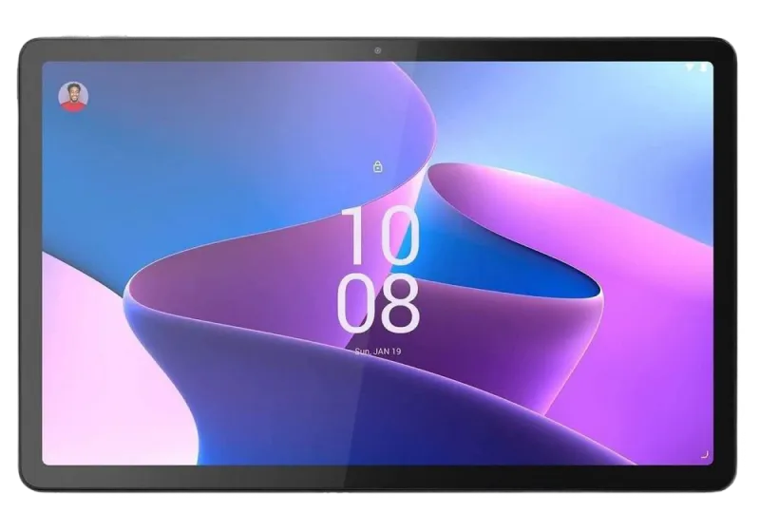Click the front camera lens on bezel
This screenshot has height=532, width=760.
tap(378, 49)
